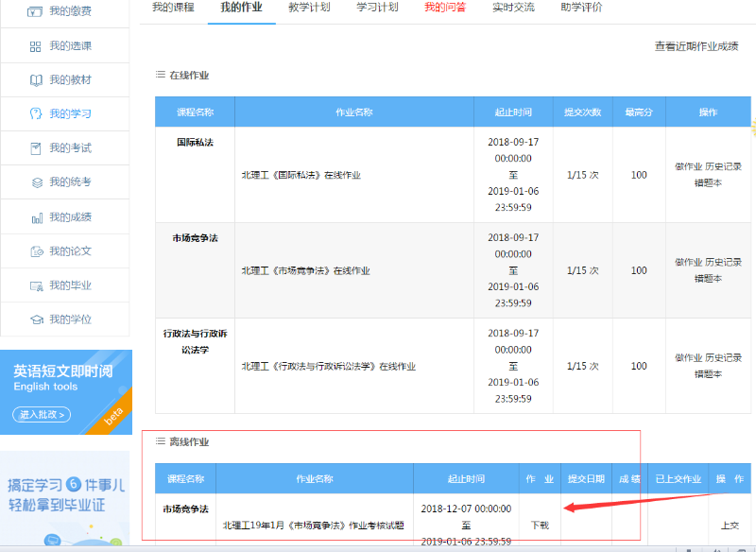The width and height of the screenshot is (756, 552).
Task: Open 我的选课 grid icon in sidebar
Action: click(36, 46)
